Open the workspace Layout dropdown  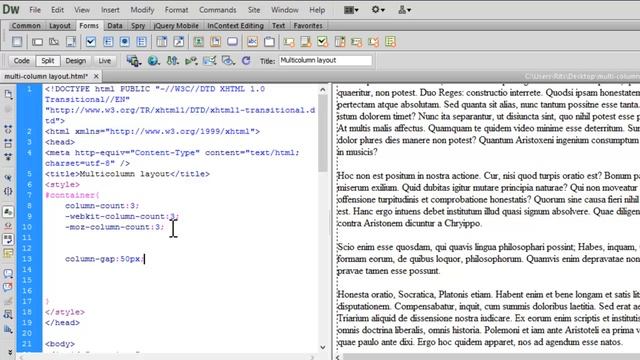point(351,10)
